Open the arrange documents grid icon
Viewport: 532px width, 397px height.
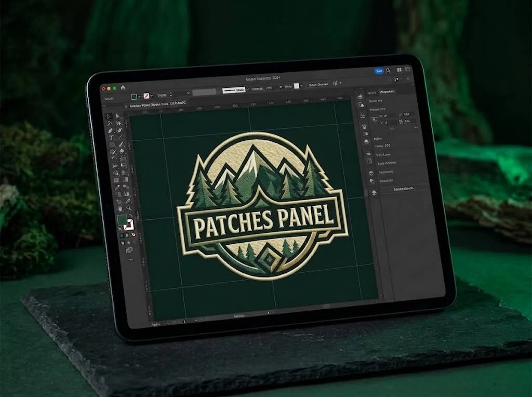[x=400, y=70]
